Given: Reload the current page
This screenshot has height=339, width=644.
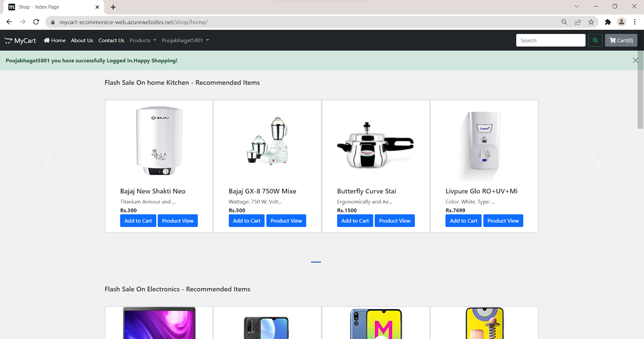Looking at the screenshot, I should [x=36, y=22].
